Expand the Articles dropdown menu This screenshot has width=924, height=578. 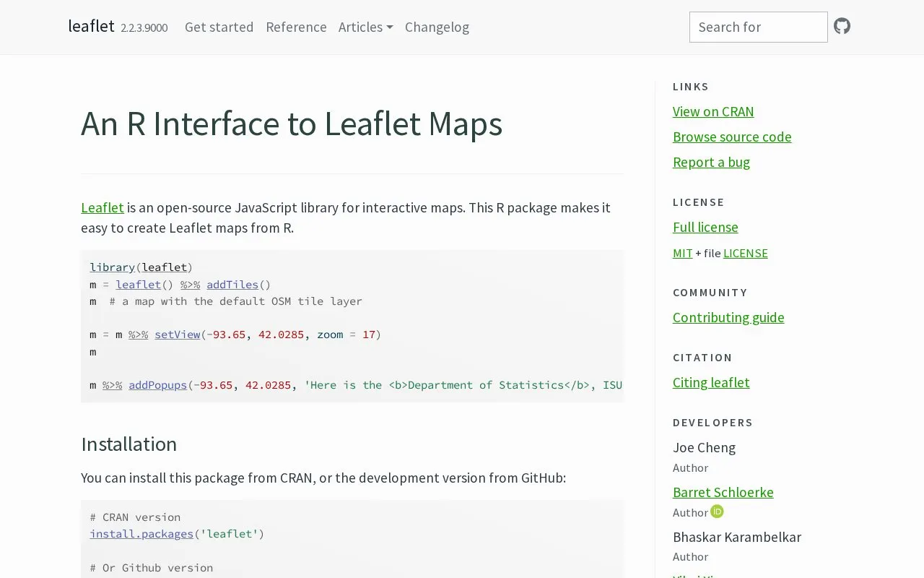(366, 27)
